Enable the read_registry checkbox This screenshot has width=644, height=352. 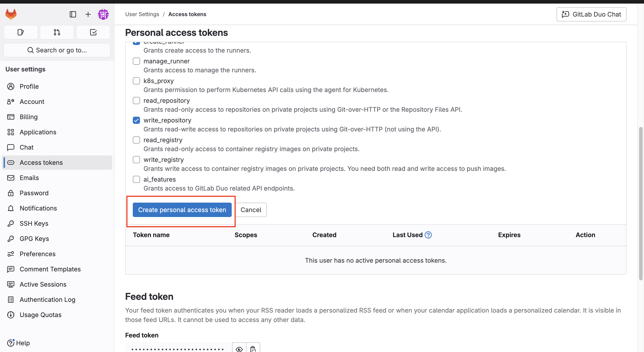(136, 140)
